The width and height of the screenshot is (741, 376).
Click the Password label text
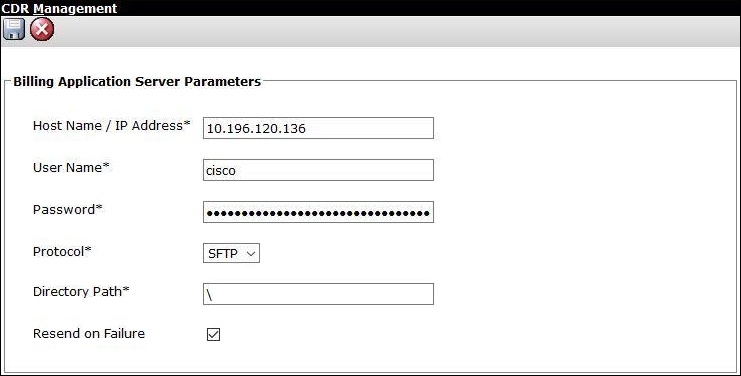point(68,210)
